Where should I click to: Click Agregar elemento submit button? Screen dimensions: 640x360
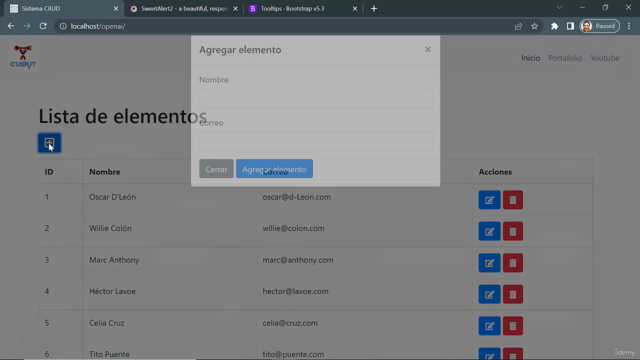point(274,169)
